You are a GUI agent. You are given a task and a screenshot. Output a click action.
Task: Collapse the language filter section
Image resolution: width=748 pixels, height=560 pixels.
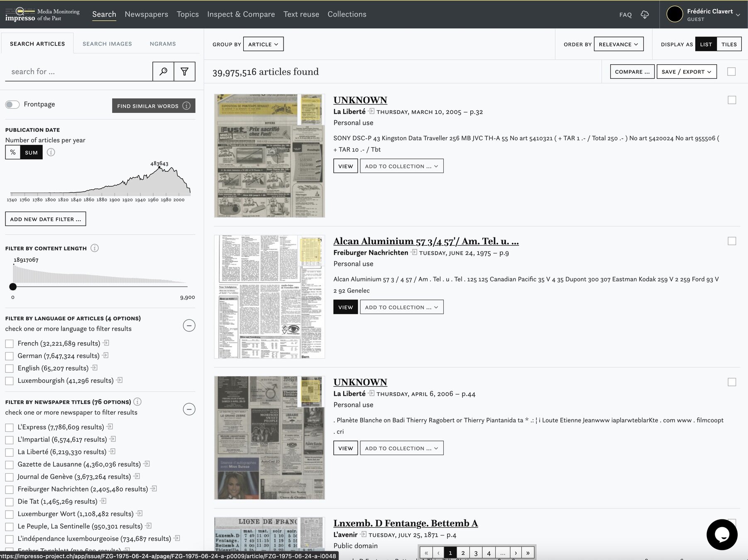tap(189, 326)
